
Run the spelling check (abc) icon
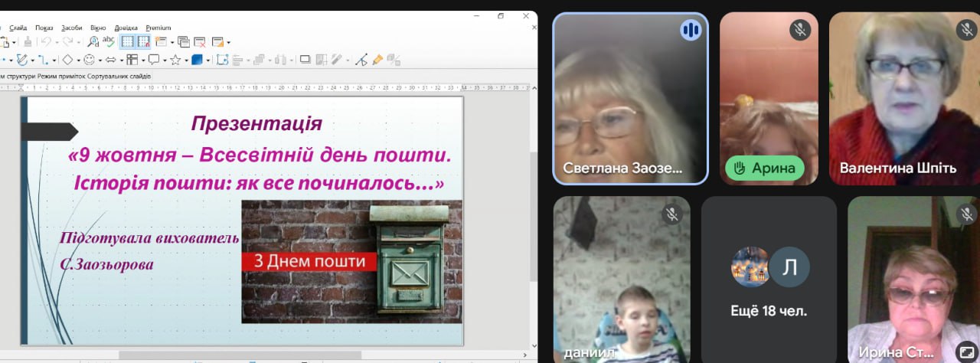click(x=109, y=42)
